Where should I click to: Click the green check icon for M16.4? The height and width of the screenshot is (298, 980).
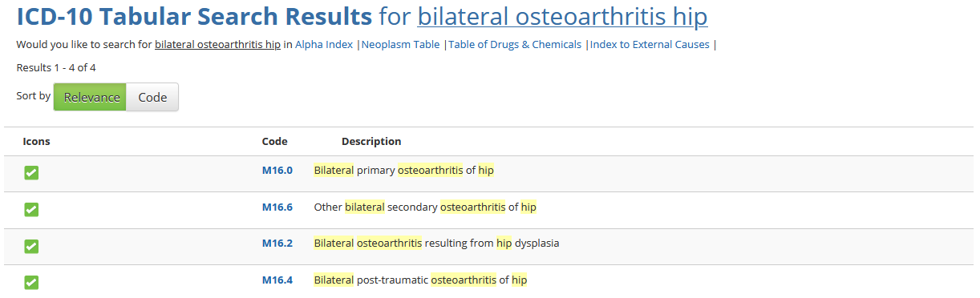(x=31, y=282)
